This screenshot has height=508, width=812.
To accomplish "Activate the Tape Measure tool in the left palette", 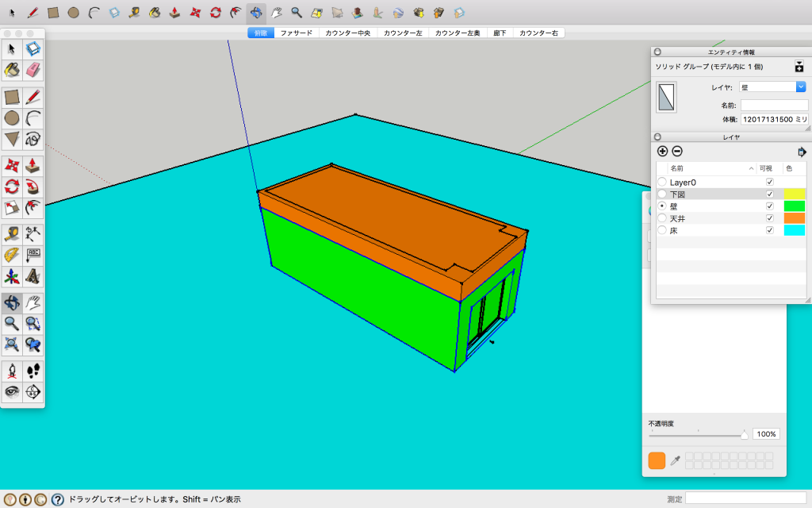I will tap(12, 233).
